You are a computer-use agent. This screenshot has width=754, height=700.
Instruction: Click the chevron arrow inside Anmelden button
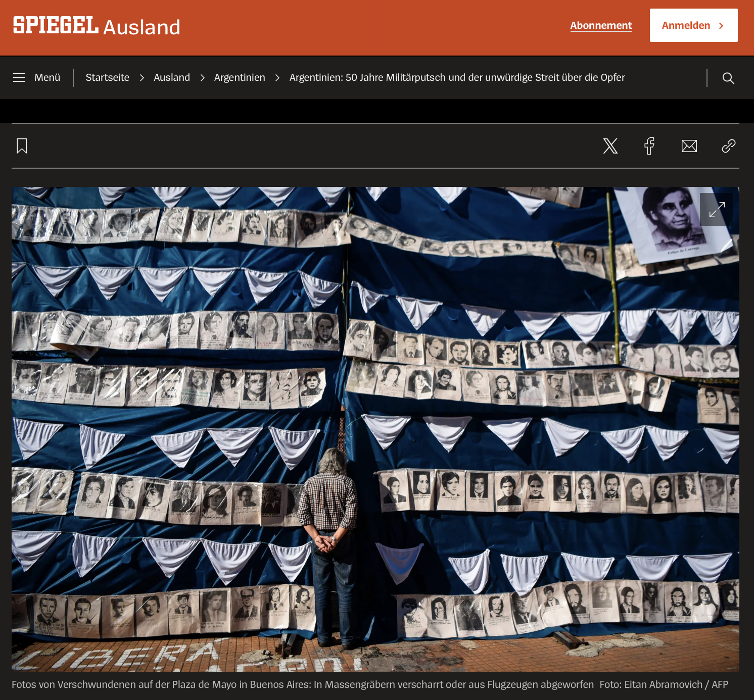(x=721, y=26)
